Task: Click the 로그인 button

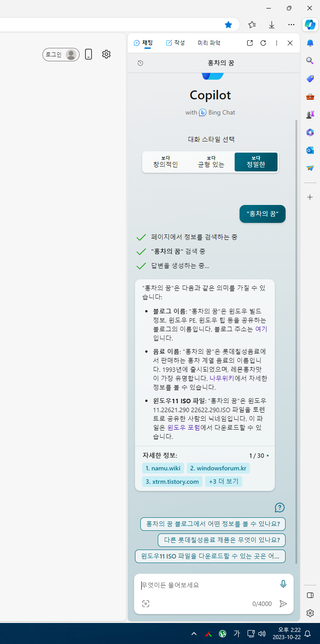Action: tap(61, 55)
